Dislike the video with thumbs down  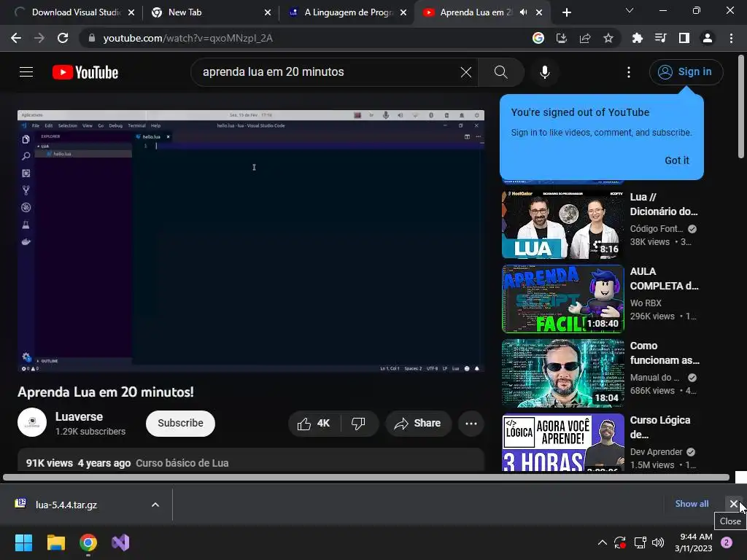(358, 424)
